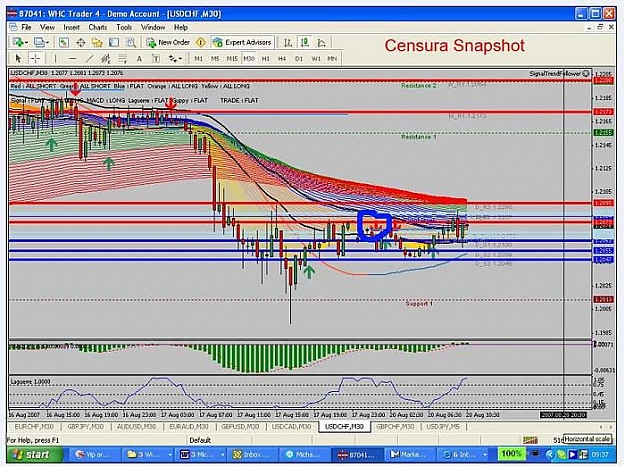Toggle the Market Watch window icon
The height and width of the screenshot is (467, 625).
(64, 42)
